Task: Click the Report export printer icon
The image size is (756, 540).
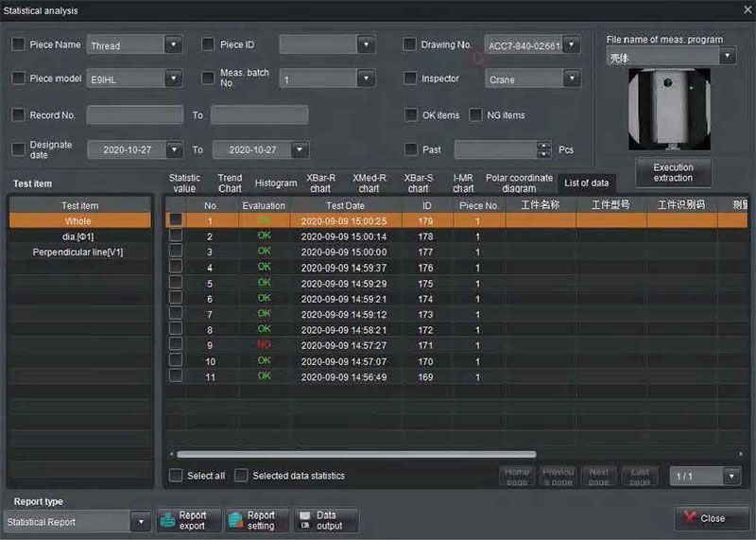Action: click(x=166, y=521)
